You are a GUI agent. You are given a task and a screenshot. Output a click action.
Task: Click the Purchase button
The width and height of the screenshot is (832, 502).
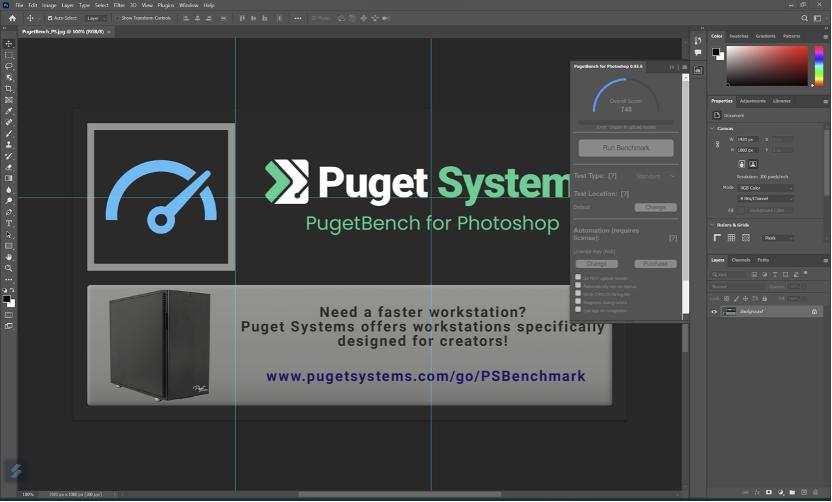(655, 264)
